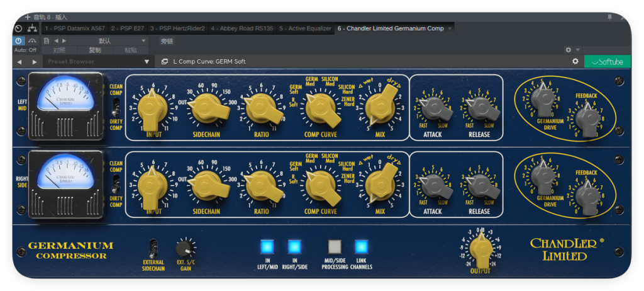Toggle the LINK CHANNELS button
The width and height of the screenshot is (644, 291).
click(x=362, y=246)
